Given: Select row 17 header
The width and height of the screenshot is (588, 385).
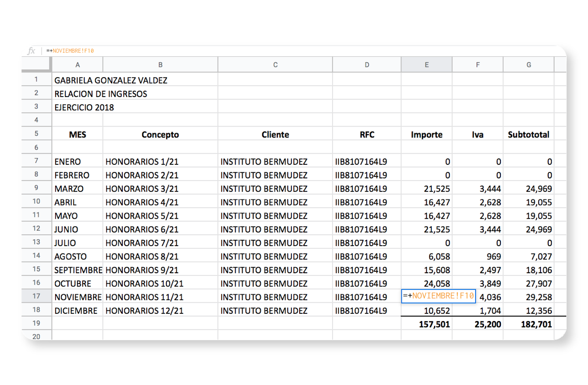Looking at the screenshot, I should point(36,296).
